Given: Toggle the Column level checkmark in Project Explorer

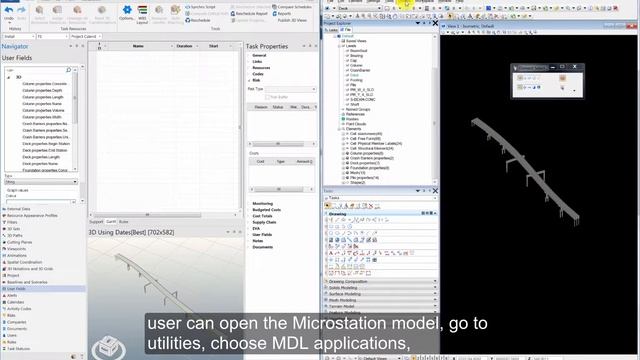Looking at the screenshot, I should [347, 65].
